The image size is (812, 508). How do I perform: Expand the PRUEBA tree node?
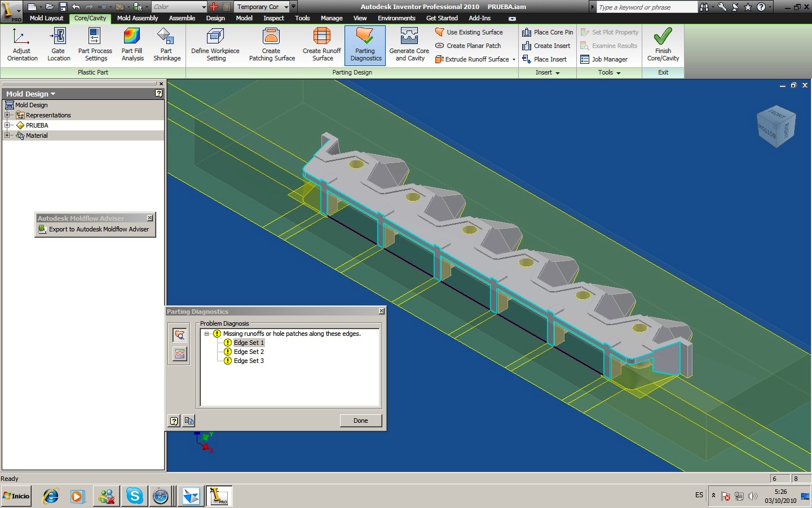7,125
